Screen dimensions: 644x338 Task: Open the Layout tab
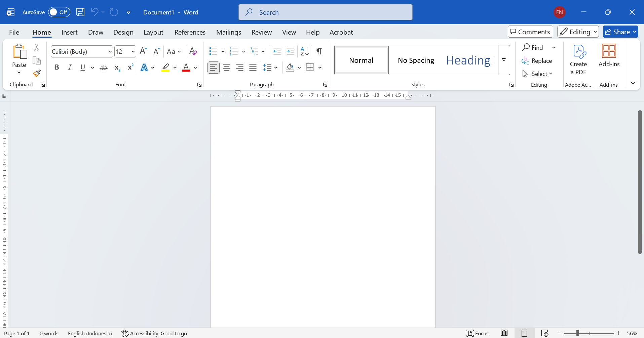[x=153, y=32]
